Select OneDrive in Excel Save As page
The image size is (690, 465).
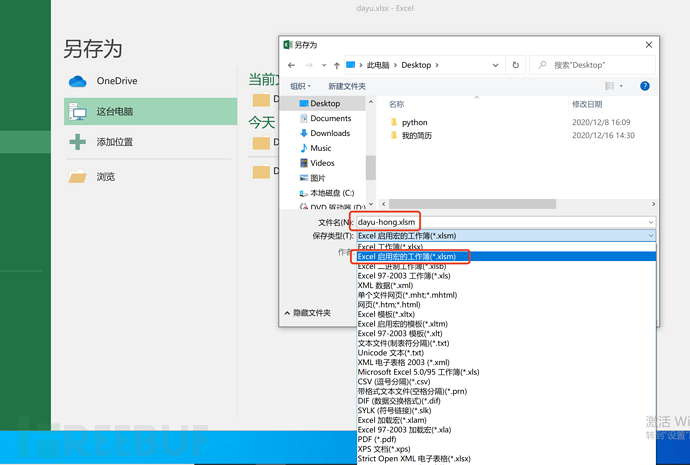click(x=148, y=81)
